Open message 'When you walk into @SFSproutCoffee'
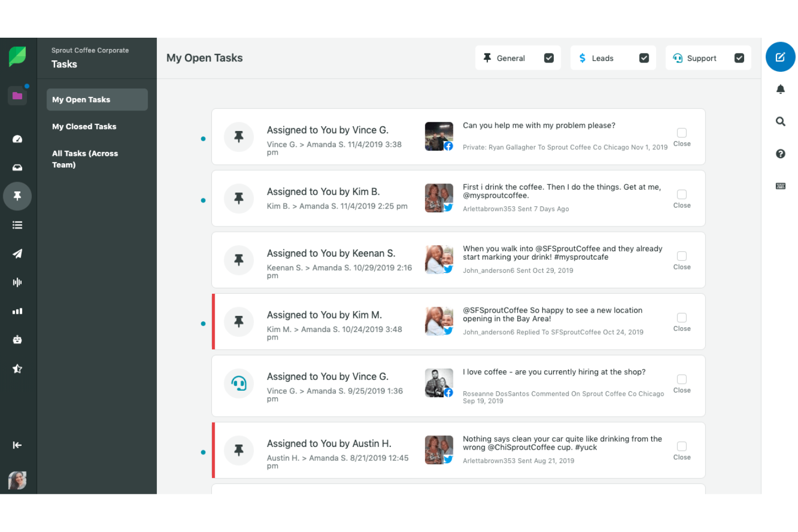This screenshot has width=798, height=532. click(x=562, y=253)
